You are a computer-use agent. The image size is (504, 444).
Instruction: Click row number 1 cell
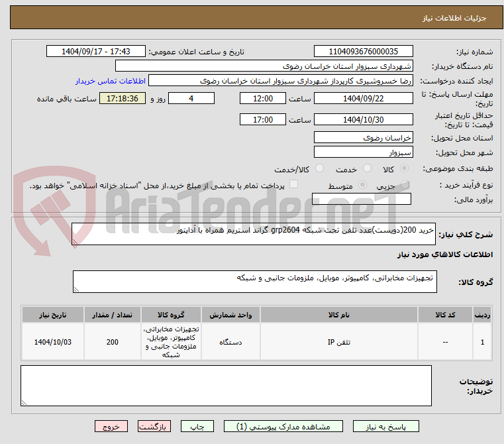click(482, 342)
